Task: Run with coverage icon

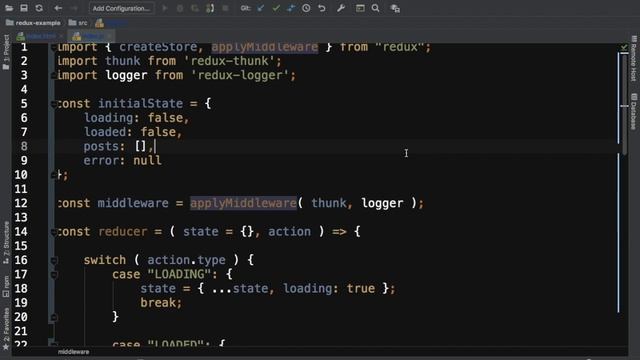Action: click(x=195, y=8)
